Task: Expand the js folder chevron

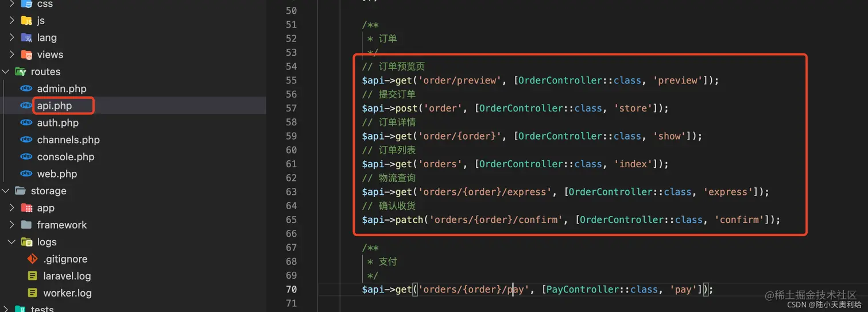Action: click(x=11, y=21)
